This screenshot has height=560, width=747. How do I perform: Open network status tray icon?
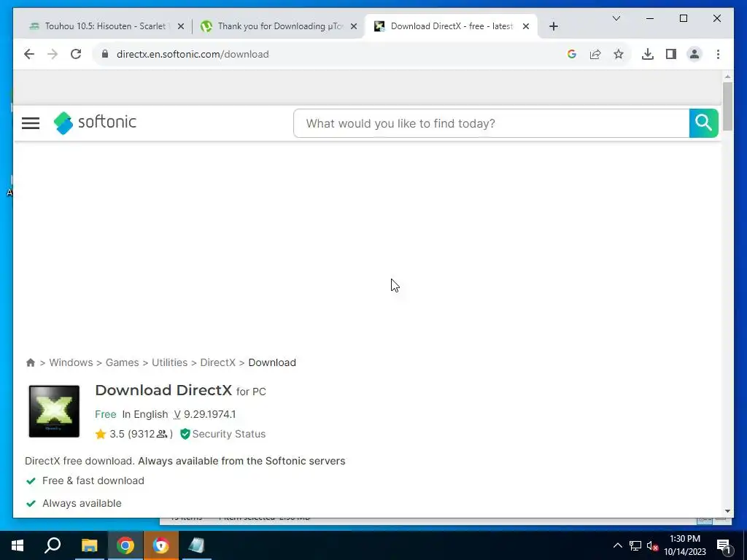click(x=635, y=545)
